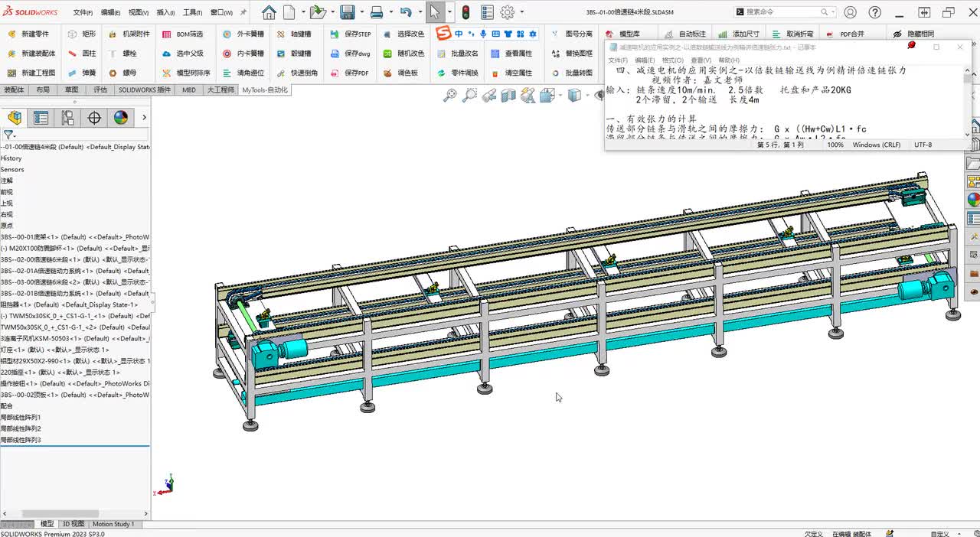Viewport: 980px width, 537px height.
Task: Open the 工具(T) menu in SolidWorks
Action: pos(192,13)
